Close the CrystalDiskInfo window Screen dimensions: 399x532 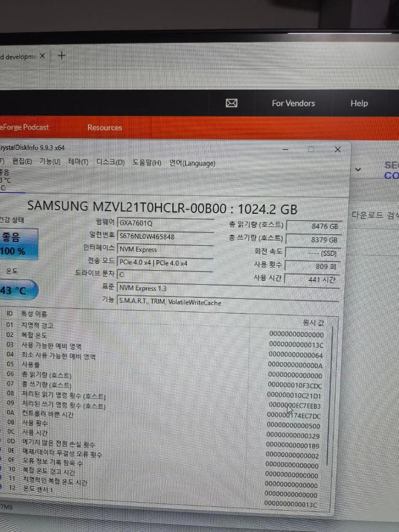pos(338,149)
